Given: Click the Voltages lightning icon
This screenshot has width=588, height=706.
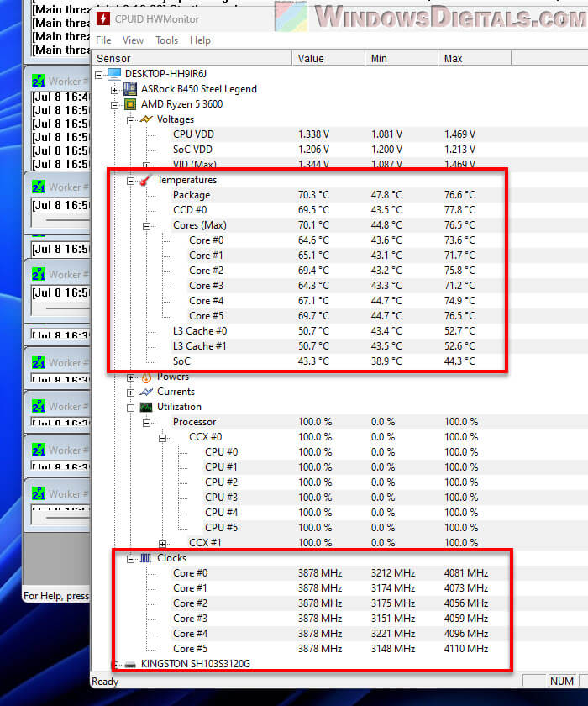Looking at the screenshot, I should 146,119.
